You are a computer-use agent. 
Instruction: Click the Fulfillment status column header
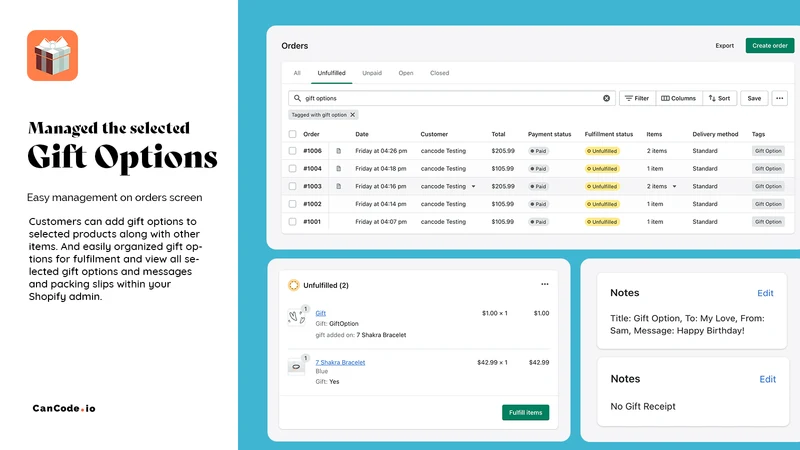(609, 134)
